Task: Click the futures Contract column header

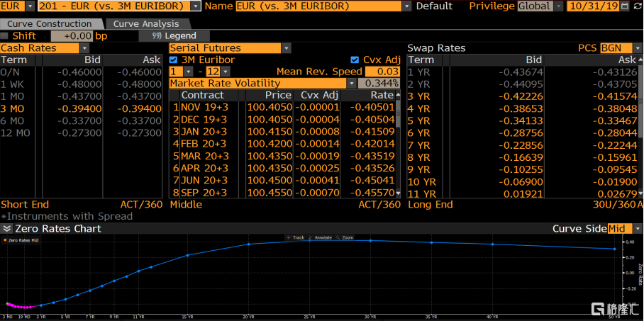Action: 202,95
